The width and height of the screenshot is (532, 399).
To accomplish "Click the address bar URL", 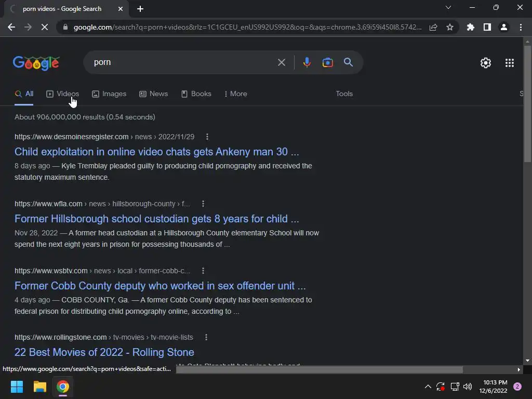I will coord(248,27).
